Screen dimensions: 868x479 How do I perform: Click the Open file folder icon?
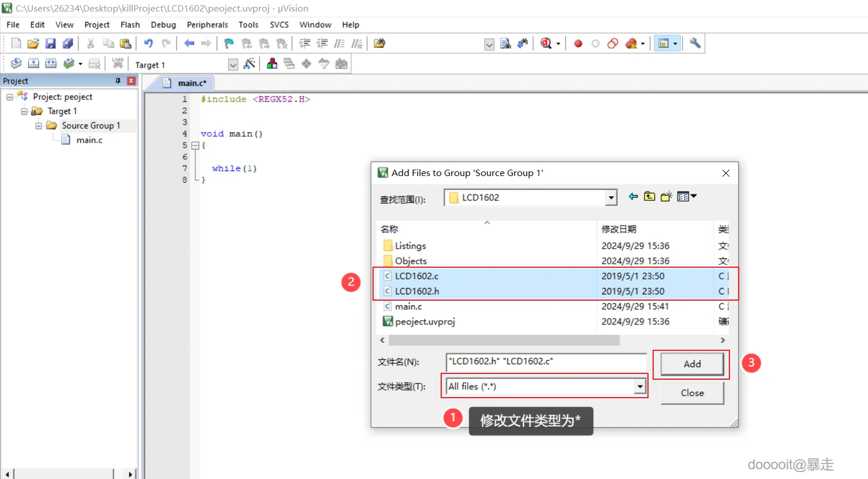point(33,43)
